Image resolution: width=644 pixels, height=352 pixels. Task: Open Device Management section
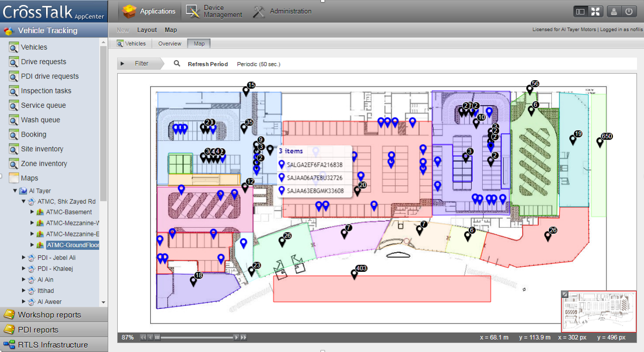coord(214,11)
